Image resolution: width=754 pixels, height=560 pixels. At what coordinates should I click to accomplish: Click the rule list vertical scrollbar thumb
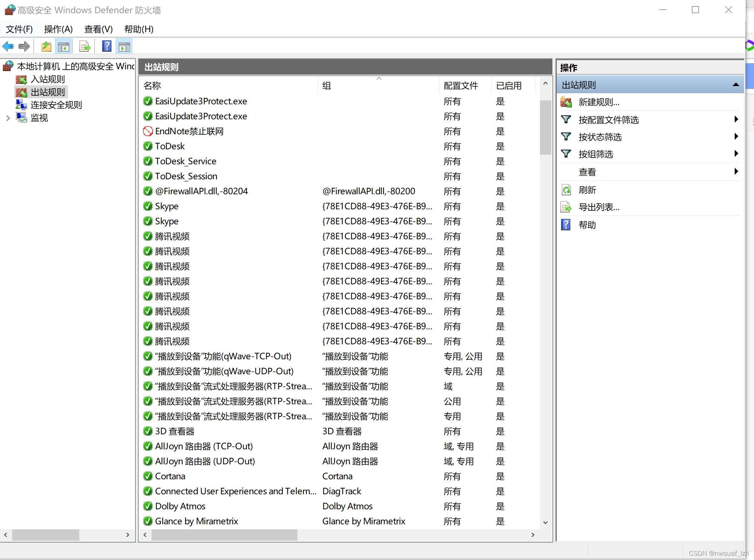click(x=545, y=127)
